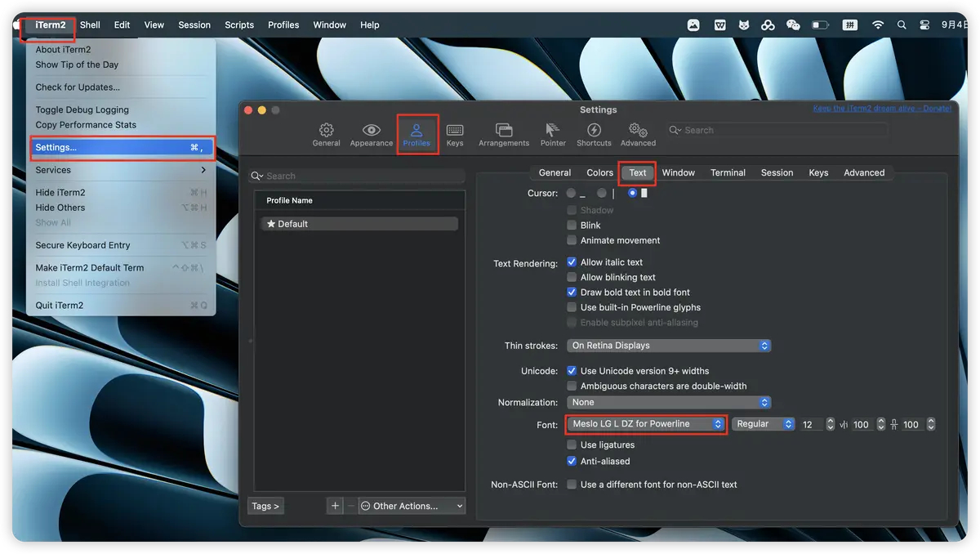Open the iTerm2 menu bar item
The height and width of the screenshot is (554, 980).
(51, 25)
